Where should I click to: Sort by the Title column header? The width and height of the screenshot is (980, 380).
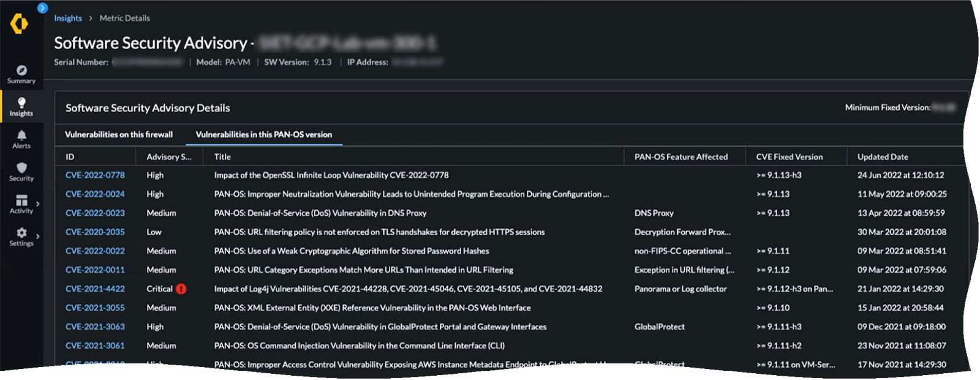[222, 157]
